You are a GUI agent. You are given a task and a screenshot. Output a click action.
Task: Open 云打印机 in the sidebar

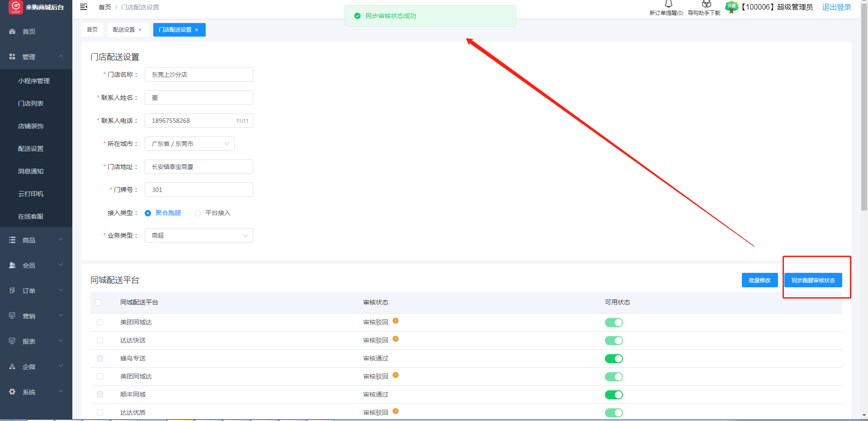(x=31, y=194)
